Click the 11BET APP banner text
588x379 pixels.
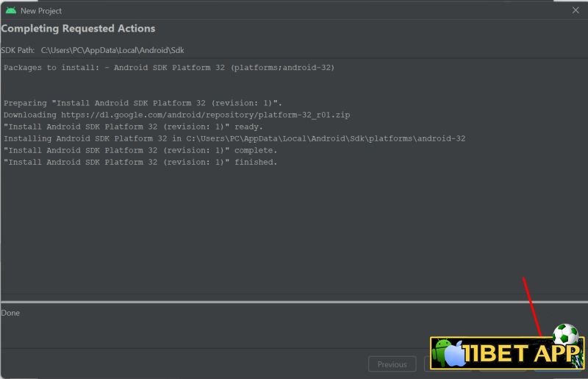(521, 353)
